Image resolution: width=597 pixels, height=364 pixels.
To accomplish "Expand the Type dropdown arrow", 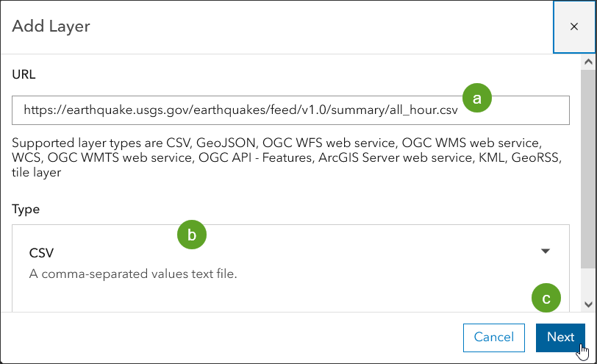I will (x=546, y=251).
